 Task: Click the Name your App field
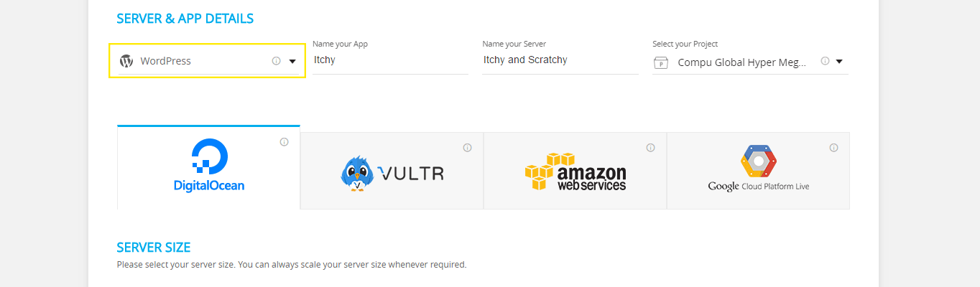coord(390,60)
